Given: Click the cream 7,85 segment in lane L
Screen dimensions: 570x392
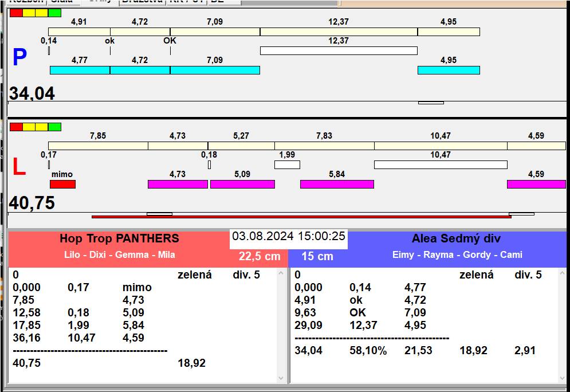Looking at the screenshot, I should tap(98, 146).
